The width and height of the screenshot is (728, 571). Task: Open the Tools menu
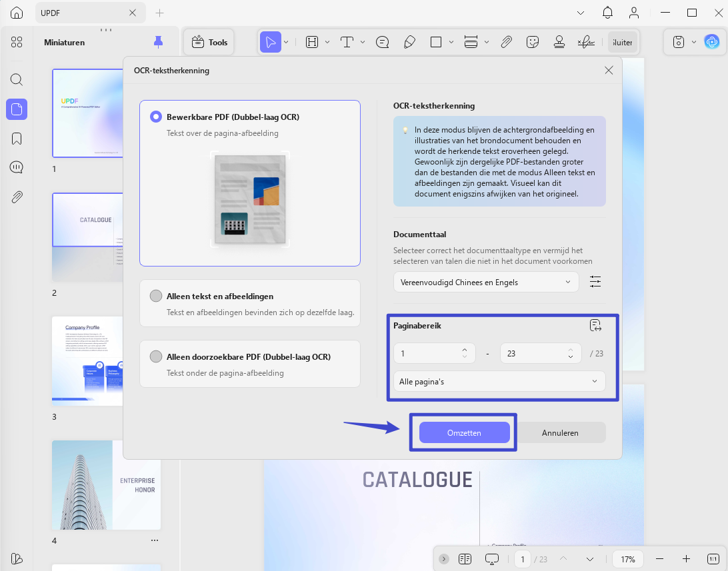click(x=209, y=42)
